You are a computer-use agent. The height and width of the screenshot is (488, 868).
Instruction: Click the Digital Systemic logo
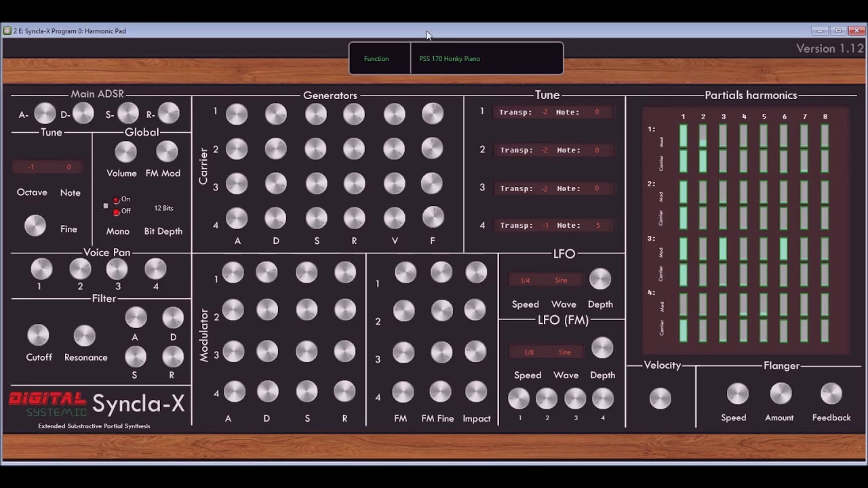point(47,404)
